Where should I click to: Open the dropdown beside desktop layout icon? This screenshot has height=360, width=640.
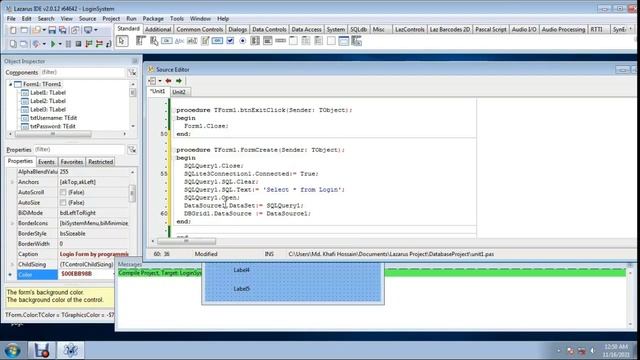pyautogui.click(x=96, y=30)
